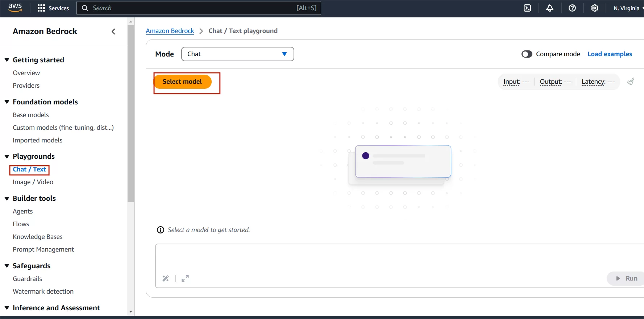Click the prompt optimizer wand icon
Image resolution: width=644 pixels, height=319 pixels.
[166, 278]
